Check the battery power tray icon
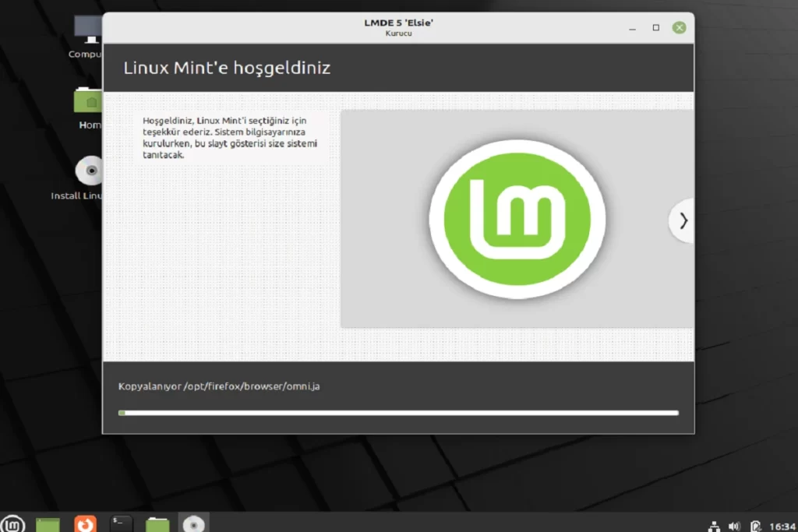Screen dimensions: 798x532 pos(754,526)
